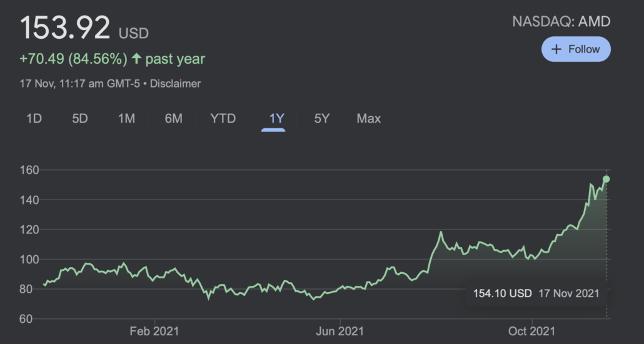Click the 17 Nov 2021 tooltip date
The image size is (644, 344).
coord(569,293)
